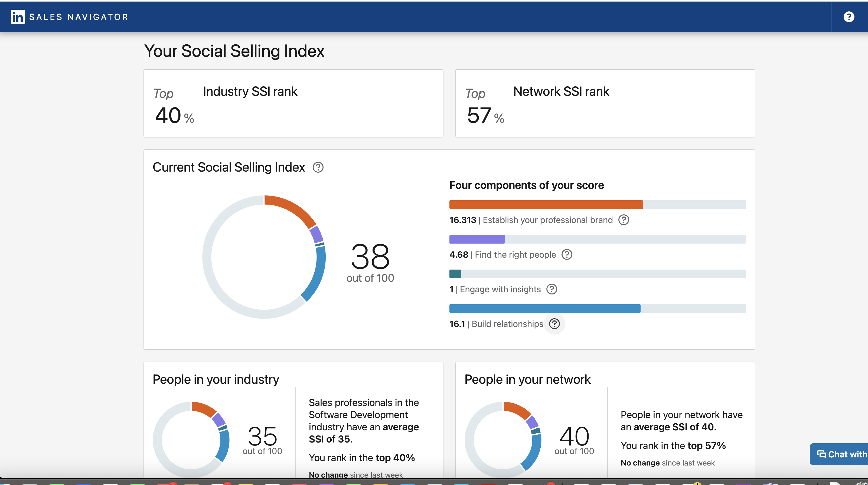The height and width of the screenshot is (485, 868).
Task: Click the 1 Engage with insights label
Action: 495,289
